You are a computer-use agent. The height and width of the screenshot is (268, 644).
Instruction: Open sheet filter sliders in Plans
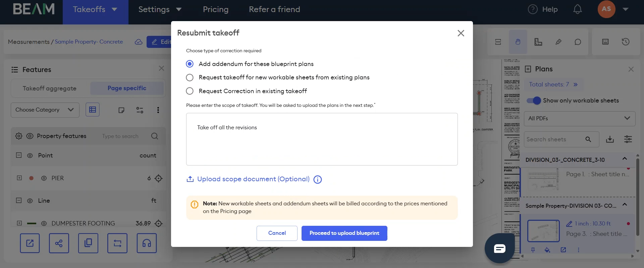(628, 139)
